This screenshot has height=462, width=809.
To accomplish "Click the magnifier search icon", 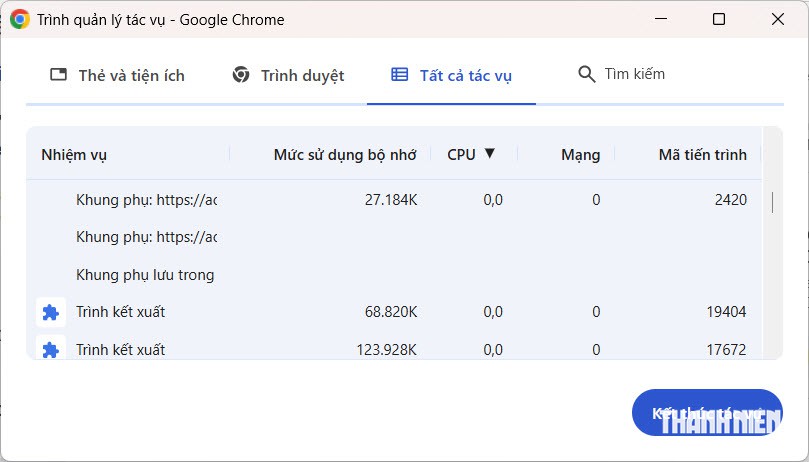I will point(587,74).
